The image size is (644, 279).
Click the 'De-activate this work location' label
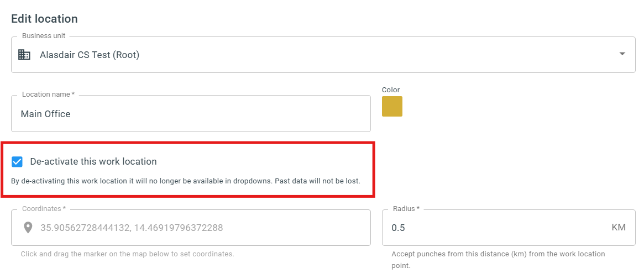point(93,162)
